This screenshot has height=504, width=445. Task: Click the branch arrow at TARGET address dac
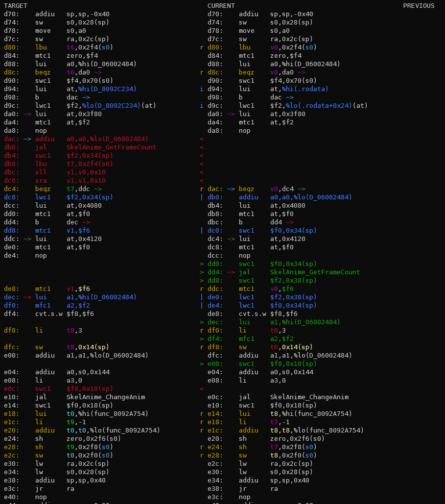(27, 139)
